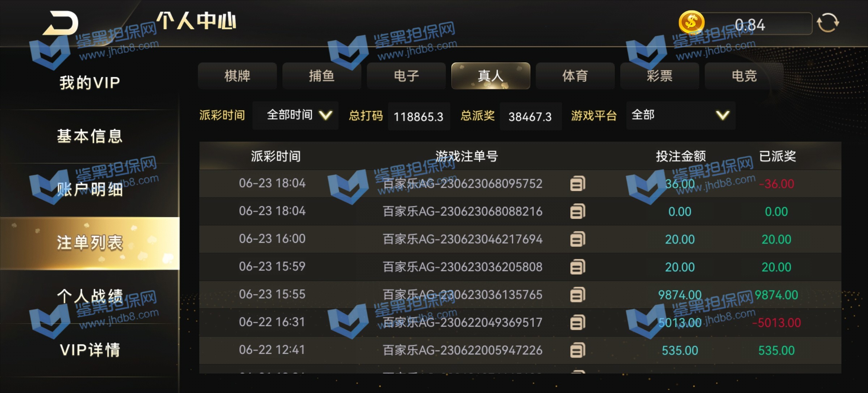
Task: Copy bet number 230623036135765
Action: [578, 295]
